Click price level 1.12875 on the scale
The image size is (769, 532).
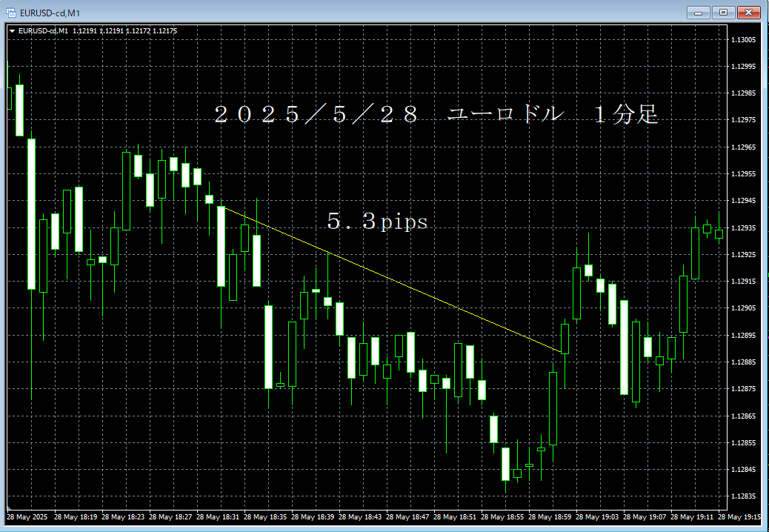[744, 389]
